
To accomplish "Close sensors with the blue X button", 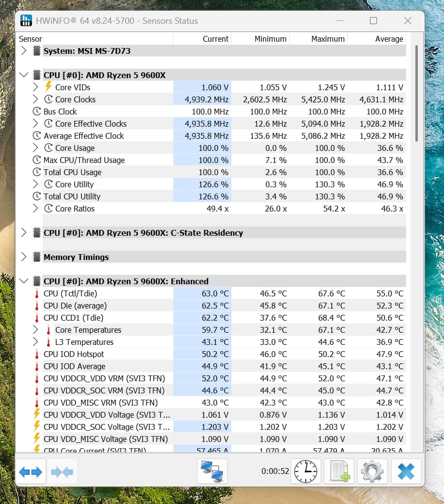I will coord(406,471).
